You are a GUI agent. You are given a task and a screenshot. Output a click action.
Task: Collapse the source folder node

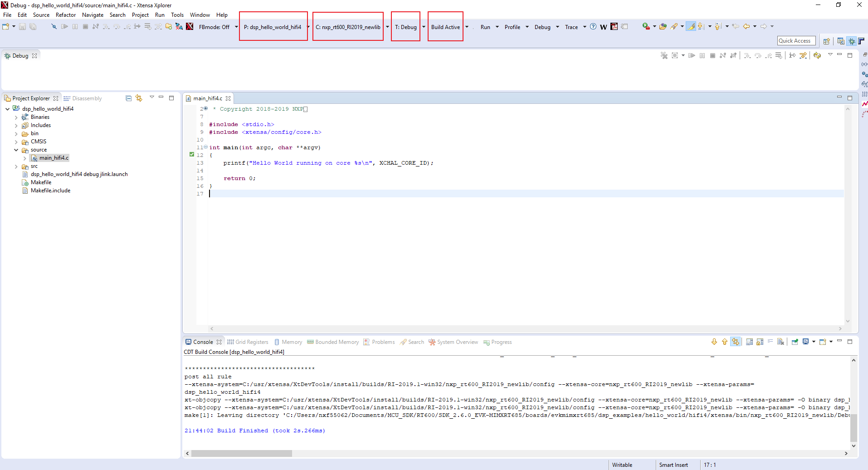(x=16, y=150)
